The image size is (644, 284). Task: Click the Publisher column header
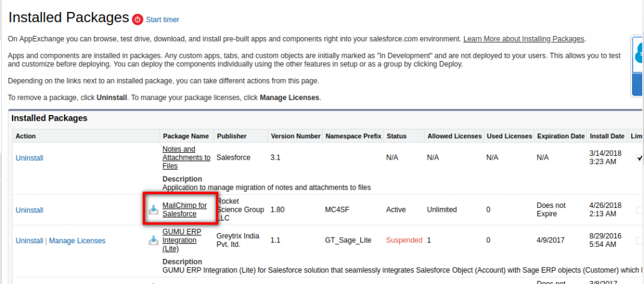[232, 136]
